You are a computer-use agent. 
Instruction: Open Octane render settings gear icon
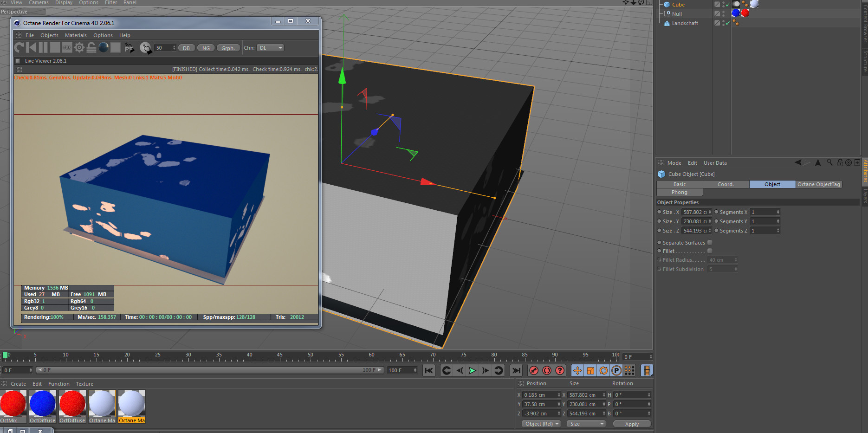click(x=79, y=47)
